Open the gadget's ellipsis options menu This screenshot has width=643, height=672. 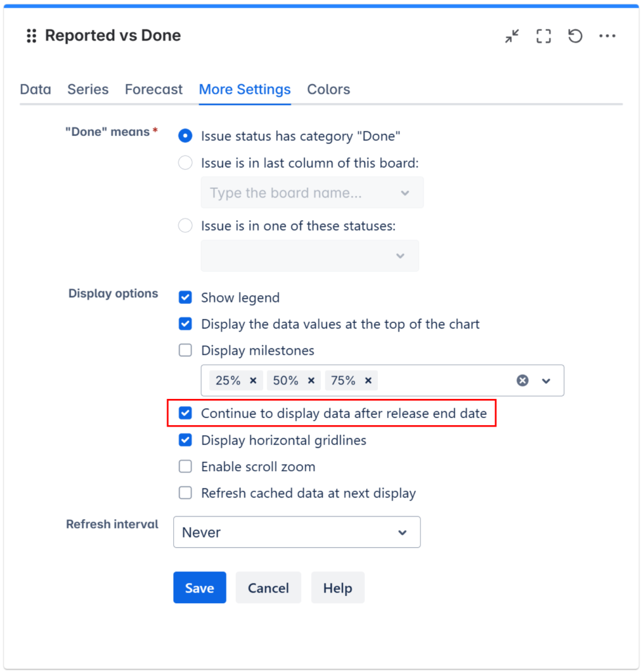click(x=607, y=36)
